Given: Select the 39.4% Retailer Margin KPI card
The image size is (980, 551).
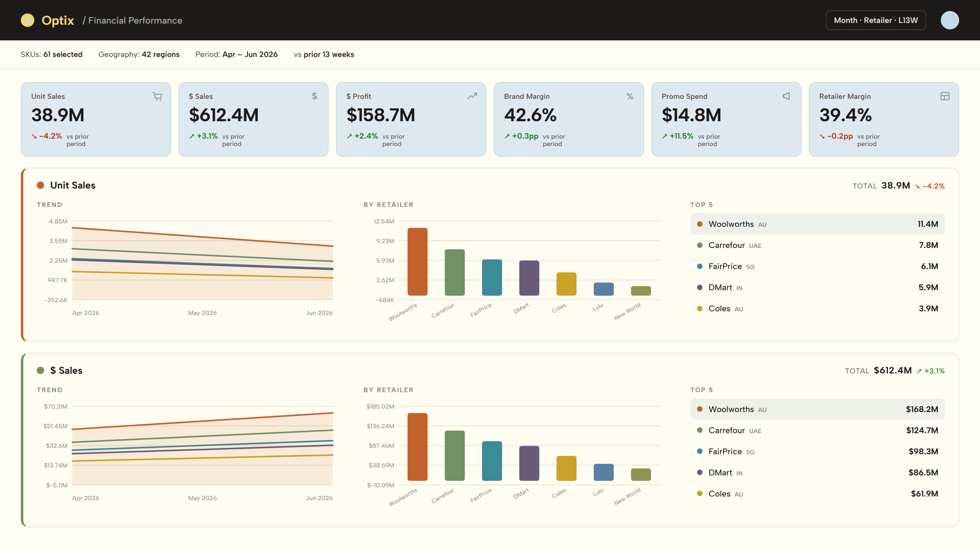Looking at the screenshot, I should tap(883, 119).
